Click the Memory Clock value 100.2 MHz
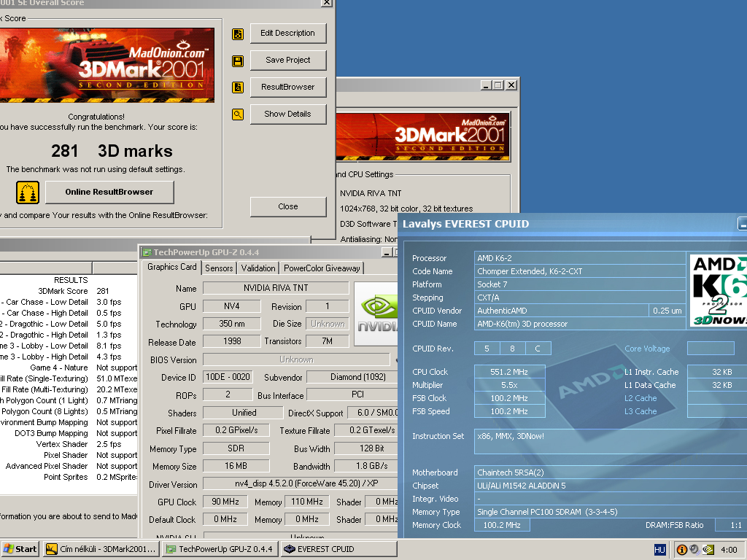The width and height of the screenshot is (747, 560). click(502, 525)
